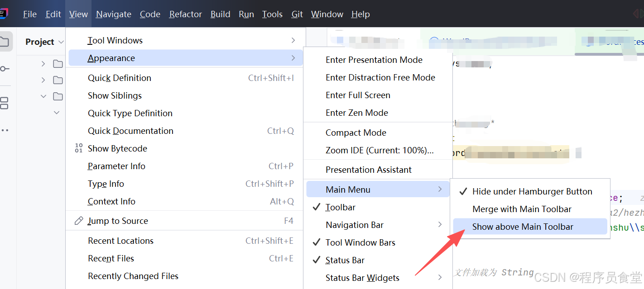Toggle the Toolbar checkmark item

pyautogui.click(x=378, y=207)
